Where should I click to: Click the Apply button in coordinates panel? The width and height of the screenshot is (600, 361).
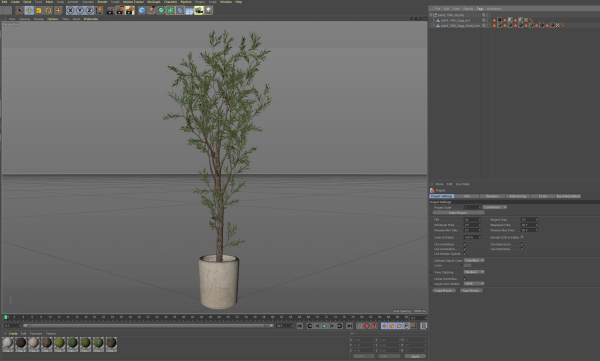[x=415, y=356]
